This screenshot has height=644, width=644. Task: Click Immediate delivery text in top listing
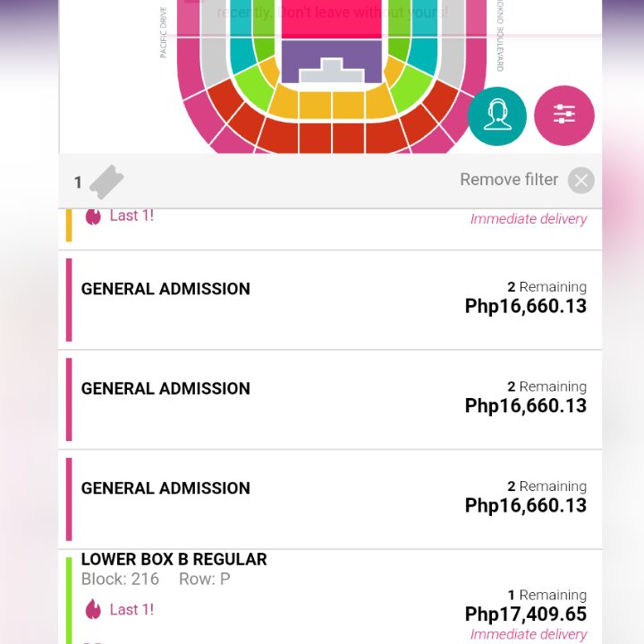tap(529, 218)
